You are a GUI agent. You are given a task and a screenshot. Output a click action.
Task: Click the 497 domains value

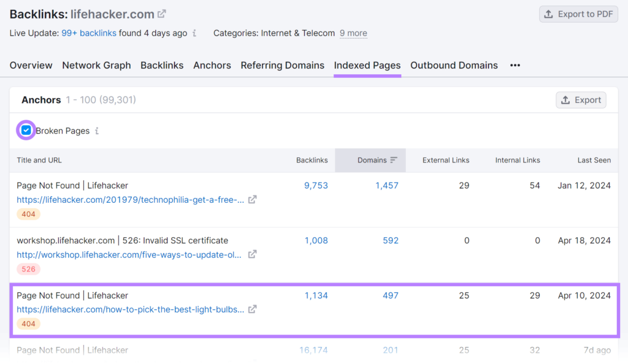point(391,295)
